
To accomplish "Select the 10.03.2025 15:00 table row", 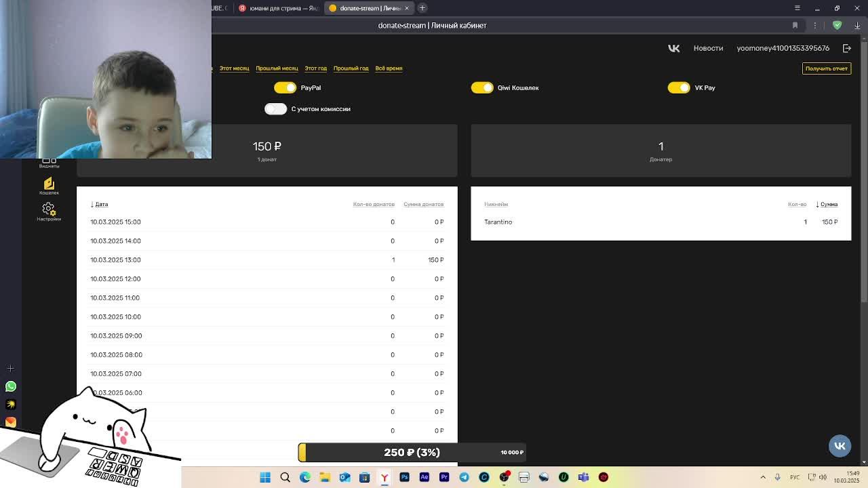I will [x=267, y=222].
